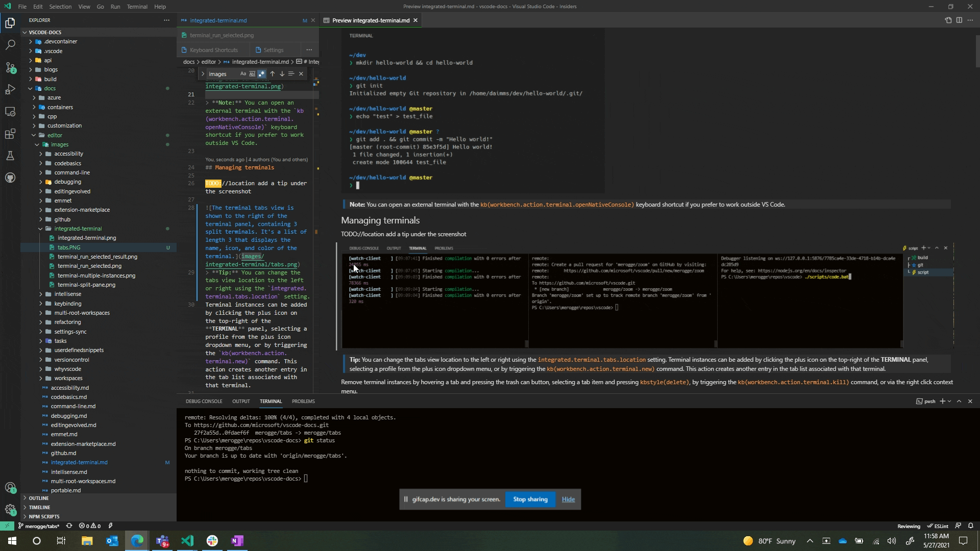This screenshot has height=551, width=980.
Task: Click the Stop sharing button
Action: tap(530, 499)
